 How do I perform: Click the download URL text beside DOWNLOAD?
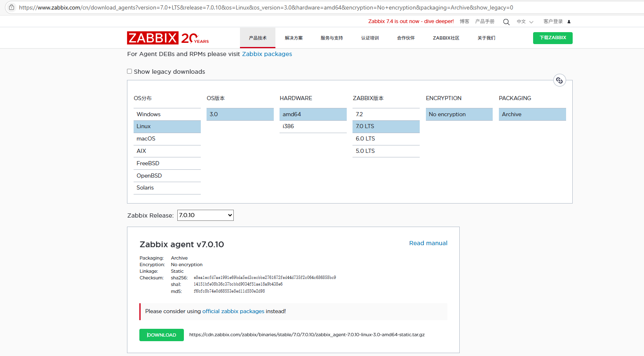coord(307,335)
